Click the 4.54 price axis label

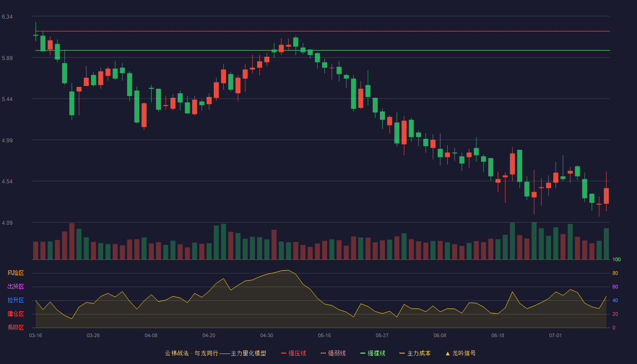pos(7,182)
